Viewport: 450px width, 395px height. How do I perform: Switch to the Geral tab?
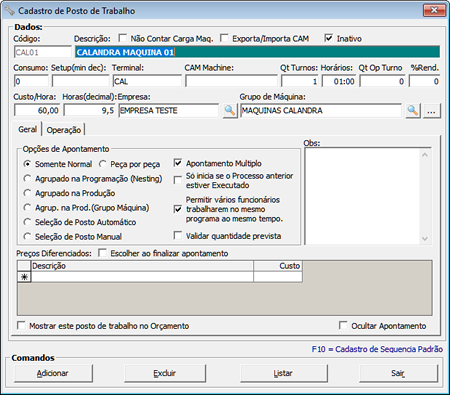[x=27, y=129]
